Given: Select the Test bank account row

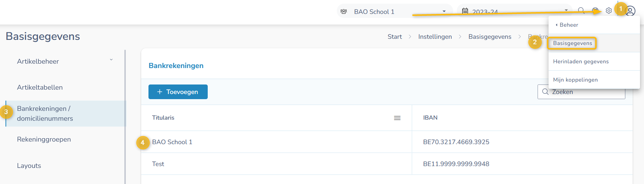Looking at the screenshot, I should coord(158,164).
